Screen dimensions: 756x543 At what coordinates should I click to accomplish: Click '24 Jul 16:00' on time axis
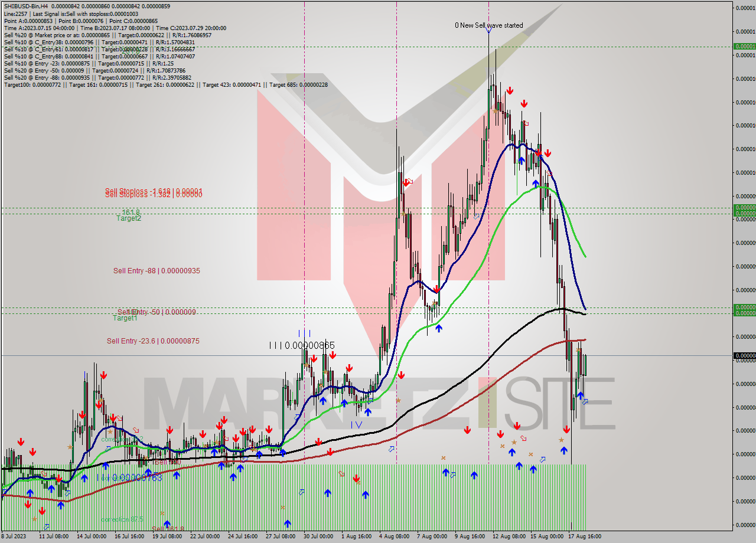point(243,537)
